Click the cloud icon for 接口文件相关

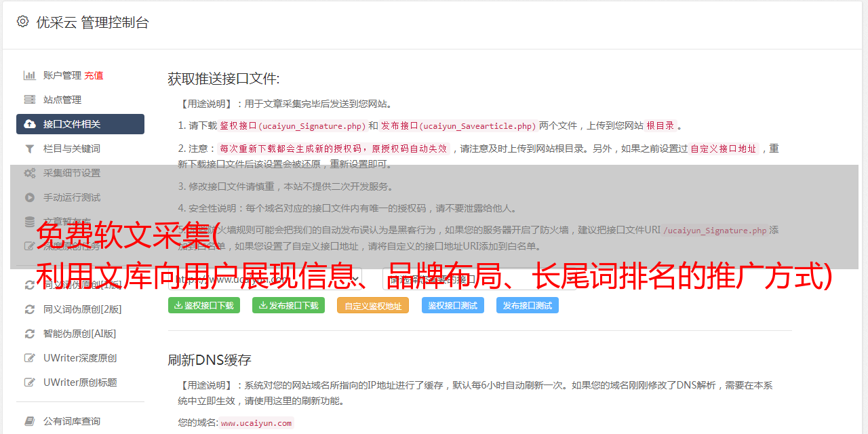click(x=30, y=124)
